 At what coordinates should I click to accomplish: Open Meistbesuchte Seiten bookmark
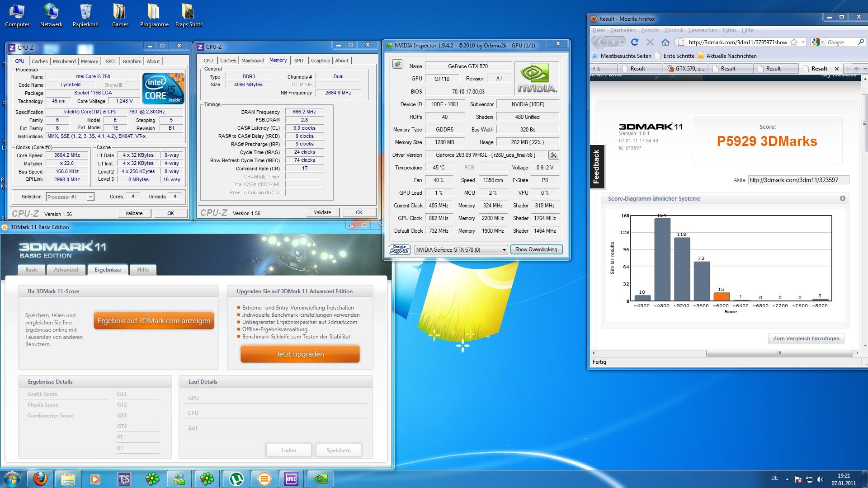coord(622,56)
